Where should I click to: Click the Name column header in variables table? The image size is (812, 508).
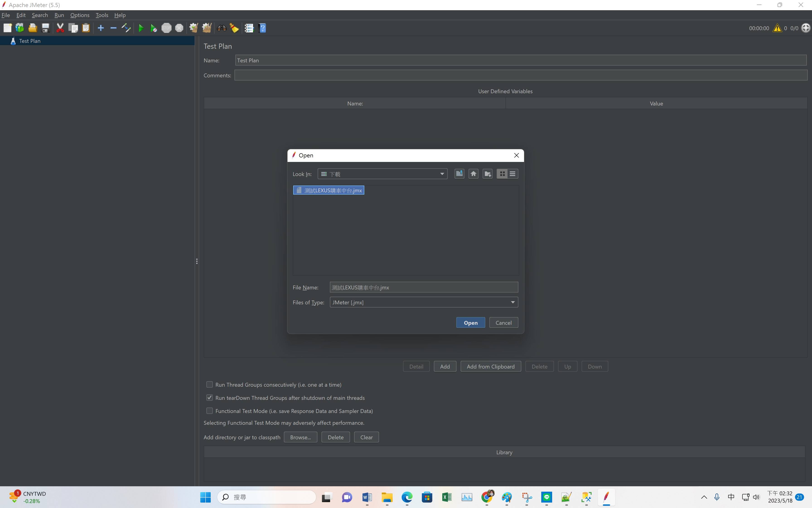coord(355,103)
